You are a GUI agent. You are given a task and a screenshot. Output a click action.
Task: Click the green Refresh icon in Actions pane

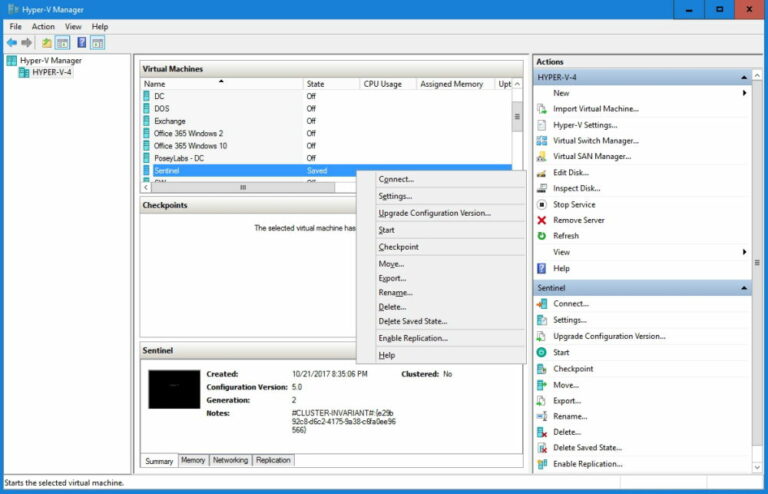click(x=542, y=236)
